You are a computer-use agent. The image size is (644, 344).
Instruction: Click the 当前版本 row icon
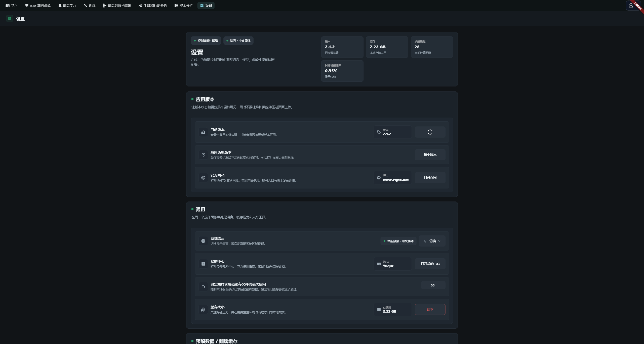point(203,132)
